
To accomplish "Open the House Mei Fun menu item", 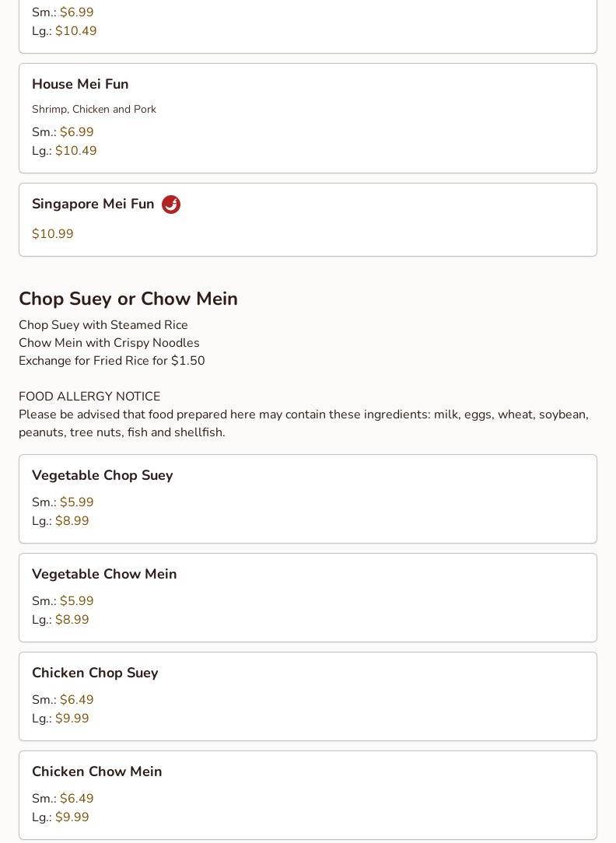I will [x=80, y=84].
